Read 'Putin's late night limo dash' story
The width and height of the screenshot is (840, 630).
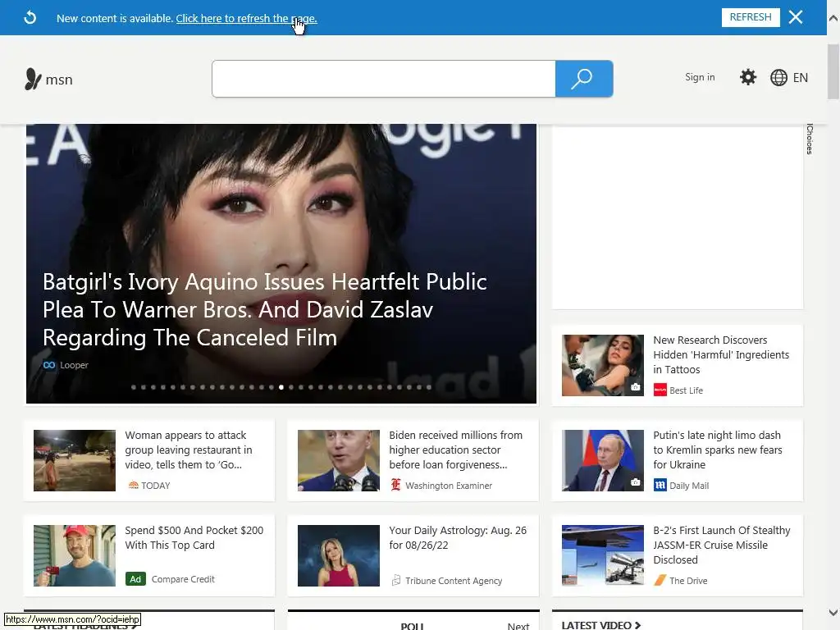(717, 450)
